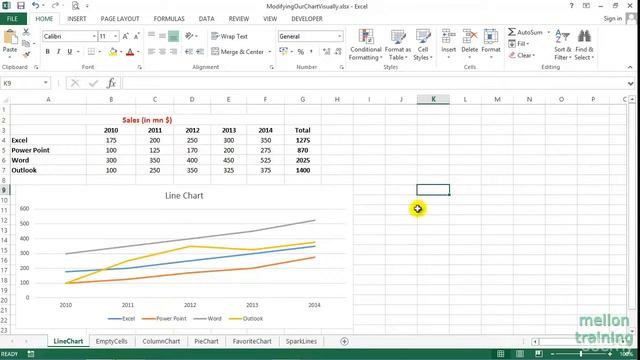Save the workbook with the floppy icon
The image size is (640, 360).
click(20, 6)
